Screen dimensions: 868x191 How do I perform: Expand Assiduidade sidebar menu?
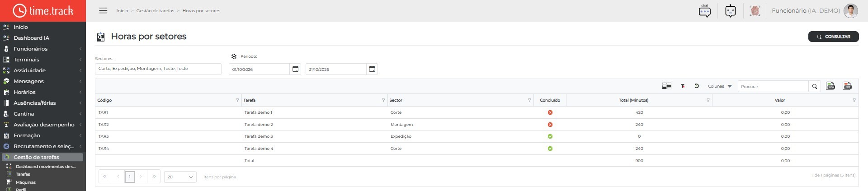pos(43,70)
